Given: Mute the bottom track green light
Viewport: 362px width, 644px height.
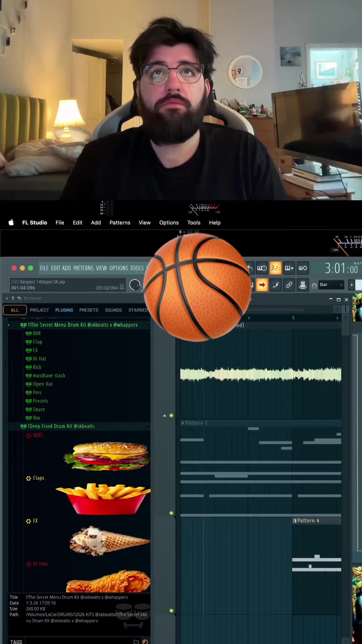Looking at the screenshot, I should pos(171,610).
